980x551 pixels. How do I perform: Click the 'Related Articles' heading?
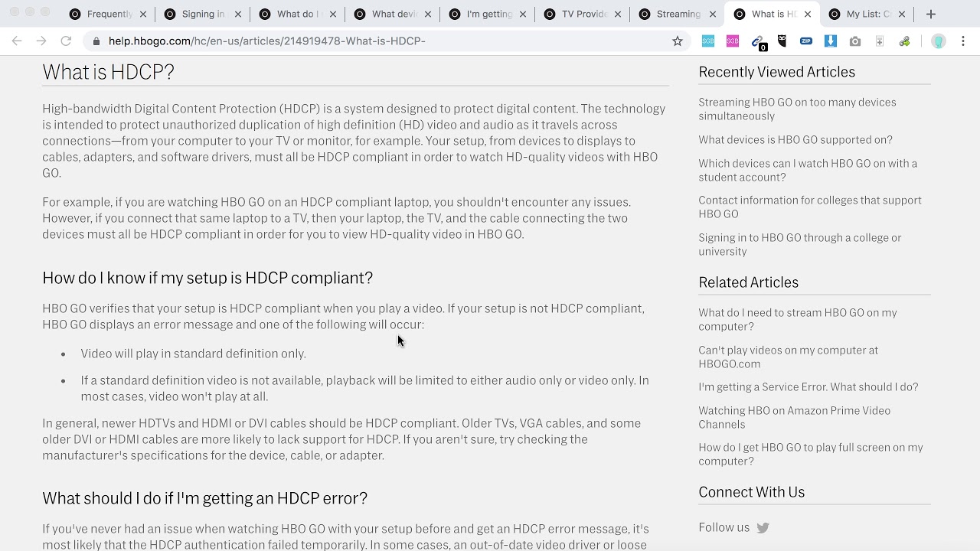[x=749, y=282]
